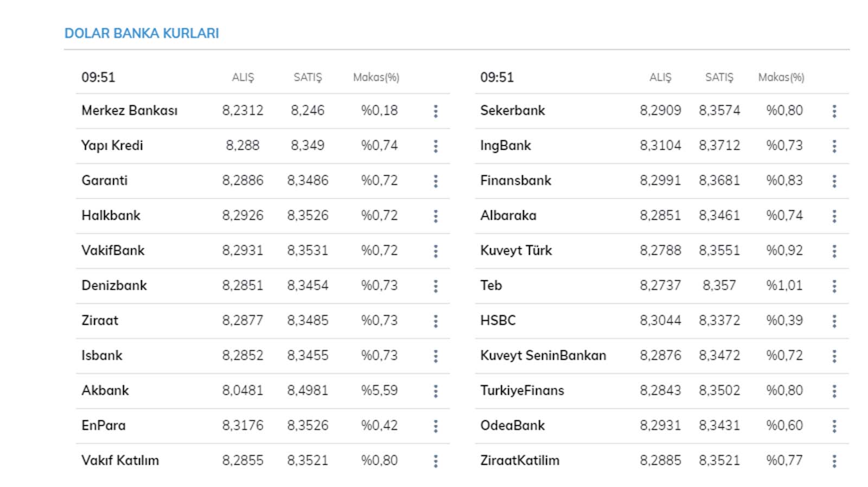Click the left table ALIŞ column header

[x=242, y=78]
